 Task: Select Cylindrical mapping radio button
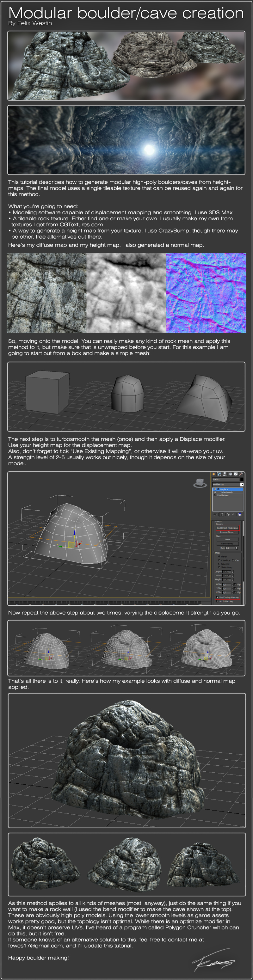[x=219, y=560]
